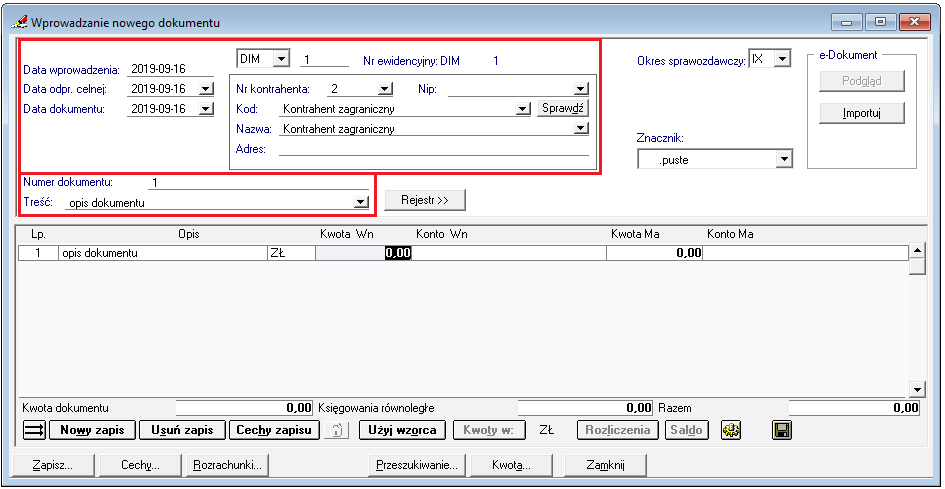This screenshot has height=489, width=945.
Task: Click the app icon in the title bar
Action: (x=19, y=23)
